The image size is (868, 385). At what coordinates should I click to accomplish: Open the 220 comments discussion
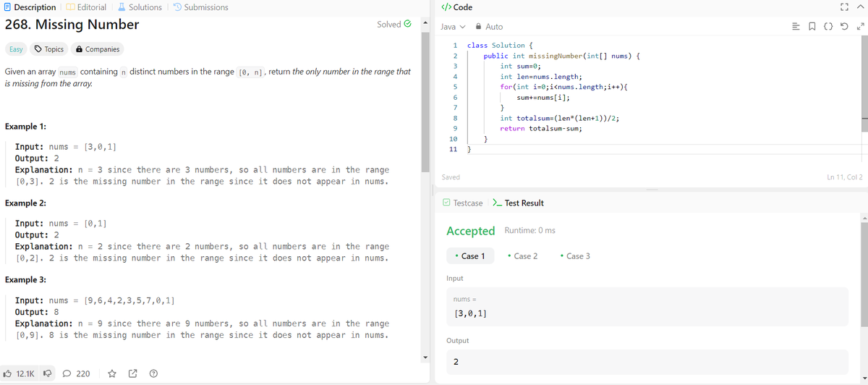[76, 374]
